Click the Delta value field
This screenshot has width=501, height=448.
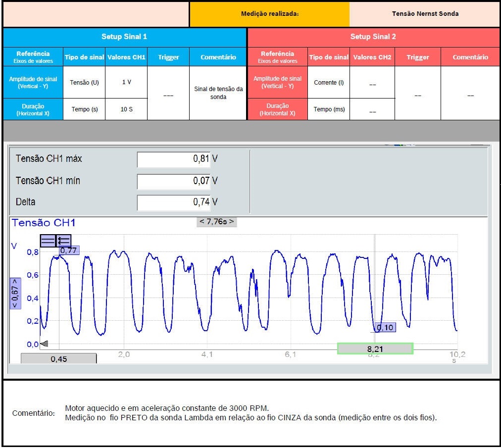click(x=173, y=202)
